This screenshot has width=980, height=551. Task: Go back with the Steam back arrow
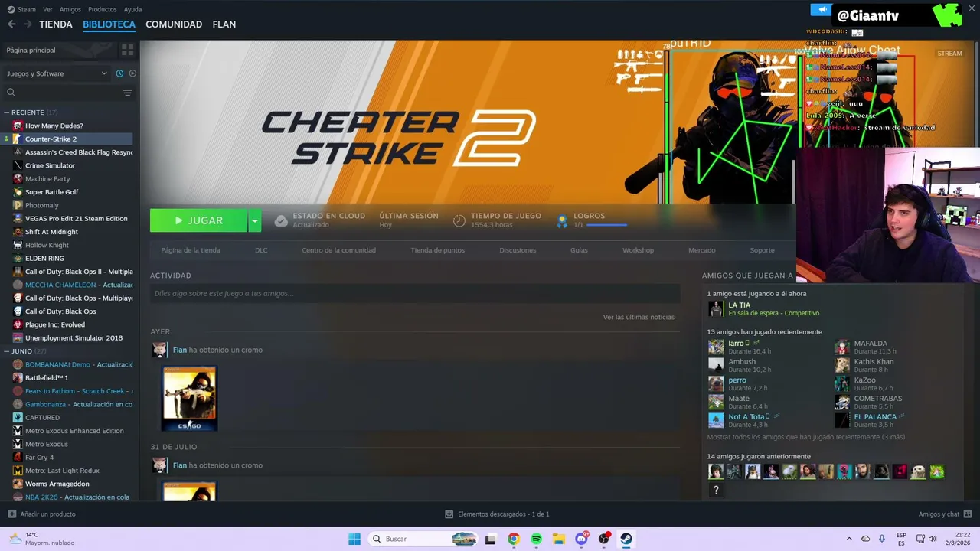coord(11,24)
